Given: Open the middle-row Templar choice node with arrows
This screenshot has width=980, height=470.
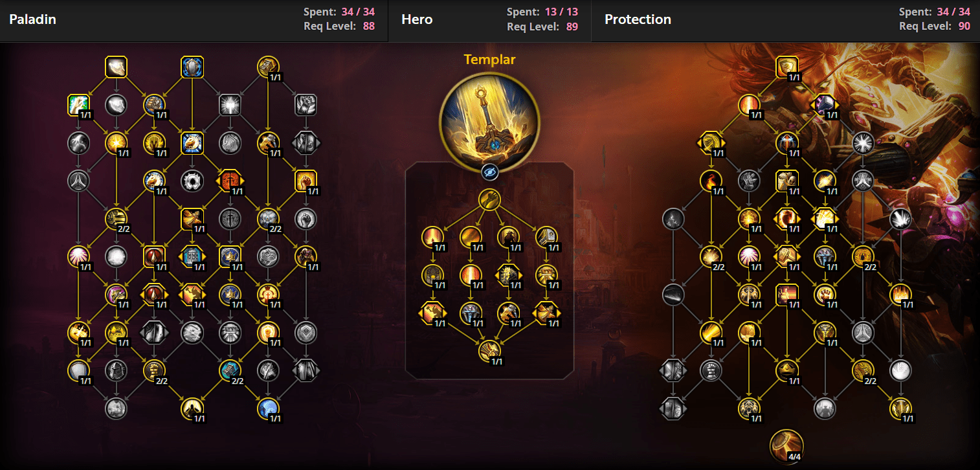Looking at the screenshot, I should coord(509,276).
